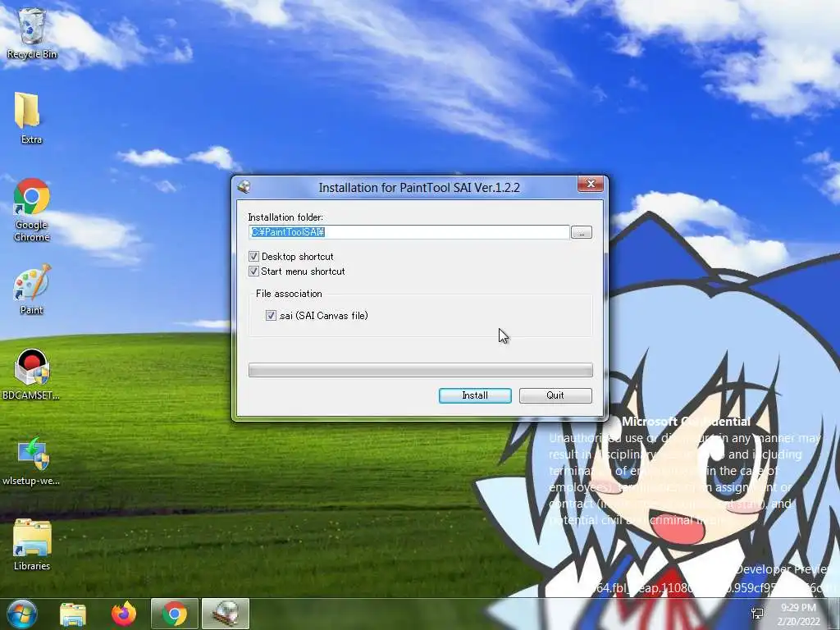Screen dimensions: 840x630
Task: Click the taskbar clock showing 9:29 PM
Action: coord(799,614)
